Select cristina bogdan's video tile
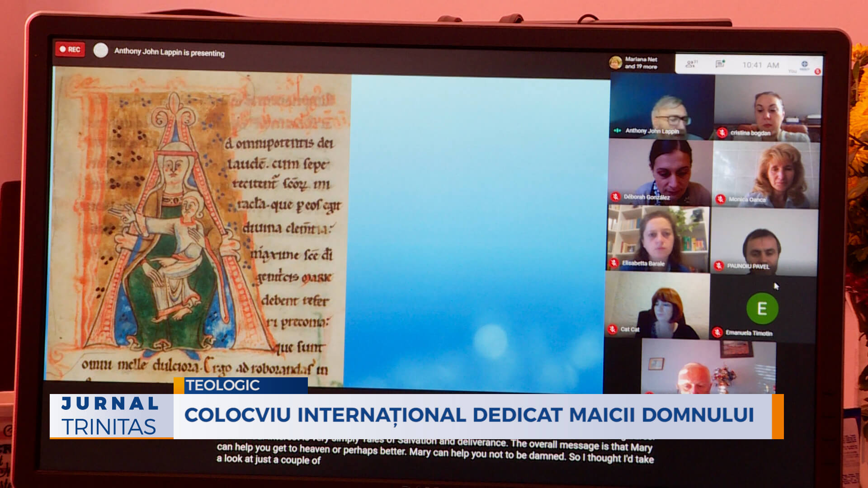This screenshot has width=868, height=488. point(768,108)
